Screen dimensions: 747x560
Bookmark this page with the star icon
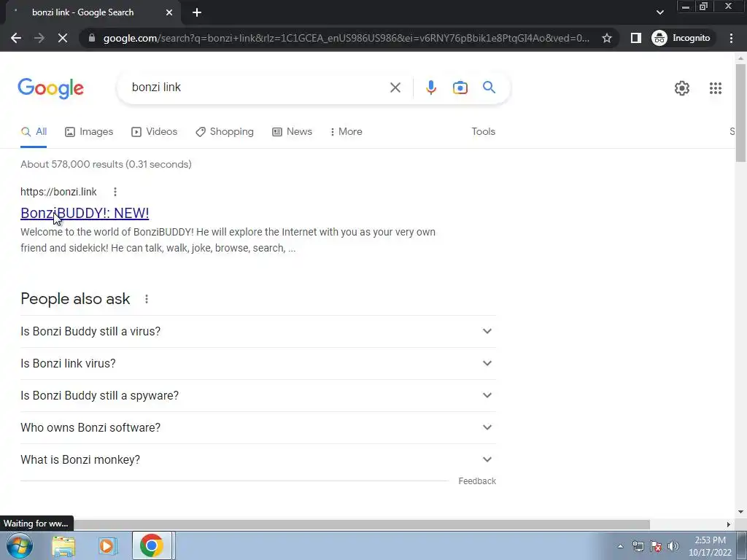pos(606,38)
